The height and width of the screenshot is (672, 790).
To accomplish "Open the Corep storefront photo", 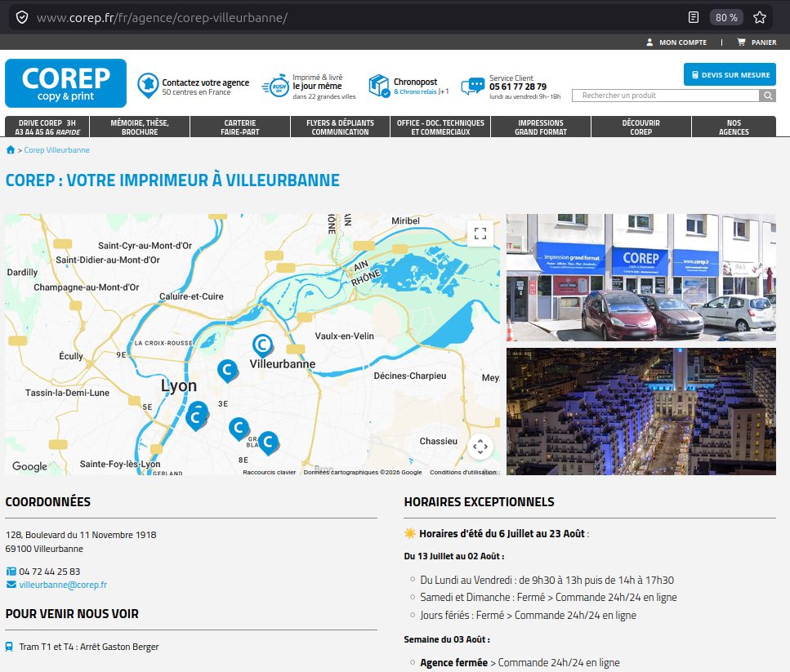I will 640,278.
